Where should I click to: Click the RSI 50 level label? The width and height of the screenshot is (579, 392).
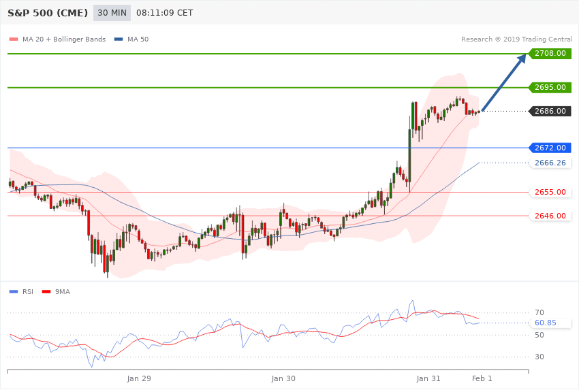tap(539, 335)
